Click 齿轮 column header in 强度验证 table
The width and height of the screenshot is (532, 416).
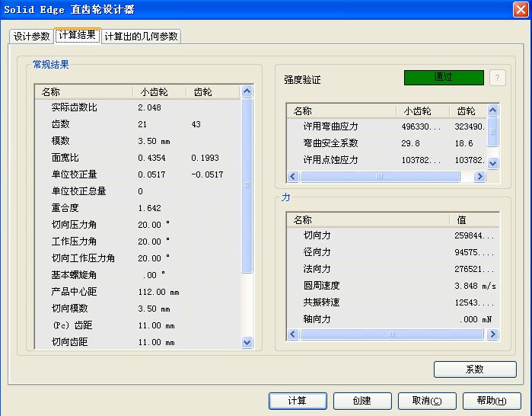[469, 111]
